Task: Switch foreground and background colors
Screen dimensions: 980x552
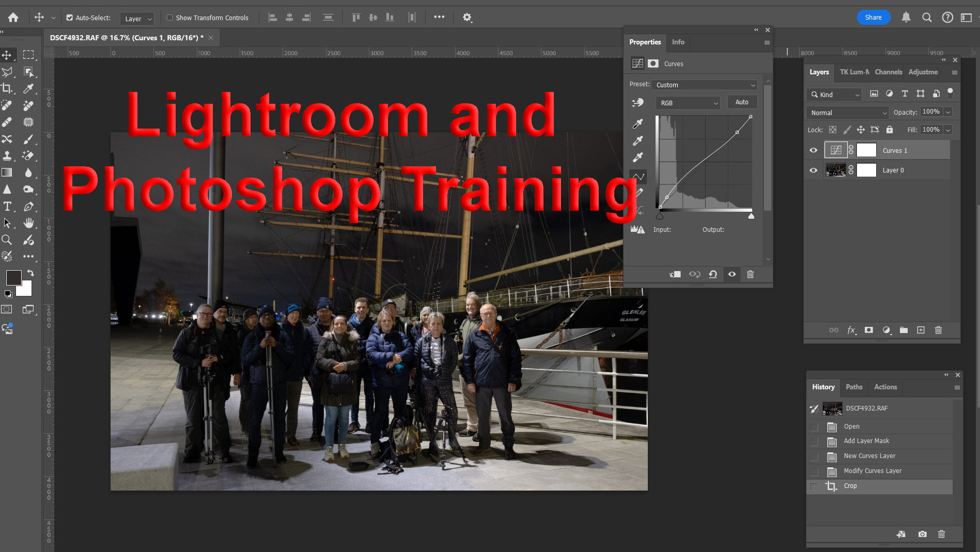Action: point(31,273)
